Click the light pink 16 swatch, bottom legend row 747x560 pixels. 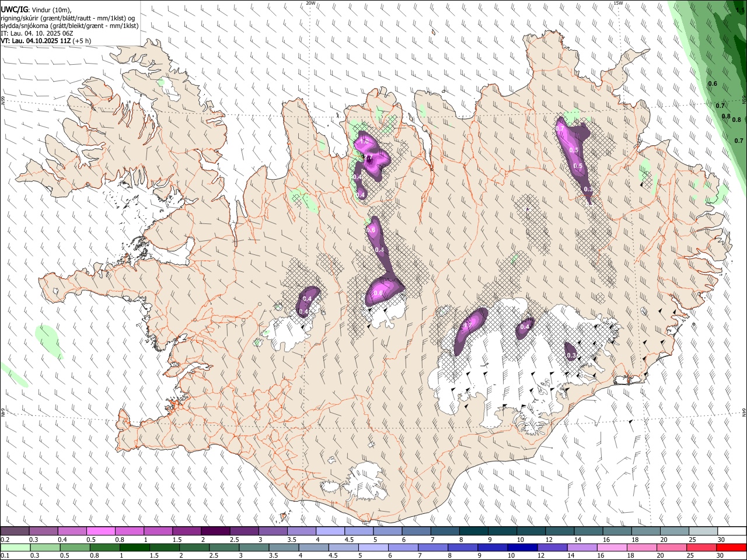[612, 548]
